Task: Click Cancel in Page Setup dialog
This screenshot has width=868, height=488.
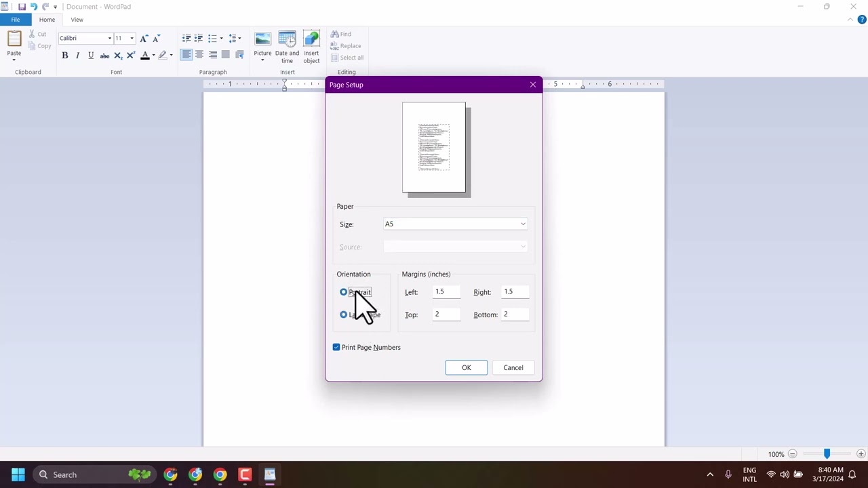Action: [x=513, y=367]
